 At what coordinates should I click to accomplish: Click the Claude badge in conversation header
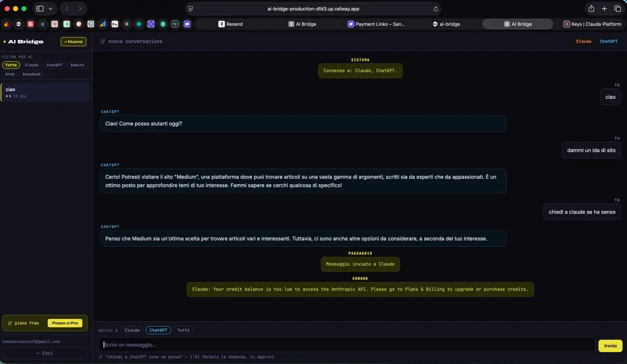click(584, 41)
